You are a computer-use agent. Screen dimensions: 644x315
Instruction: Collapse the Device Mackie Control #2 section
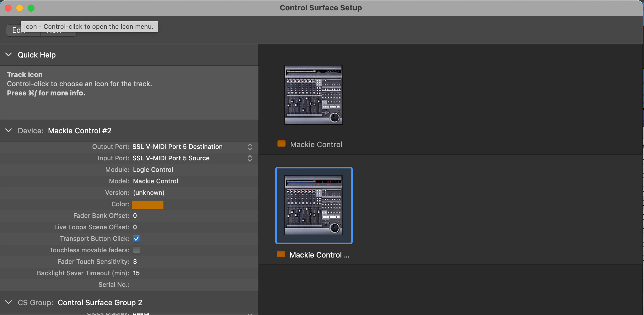(9, 130)
